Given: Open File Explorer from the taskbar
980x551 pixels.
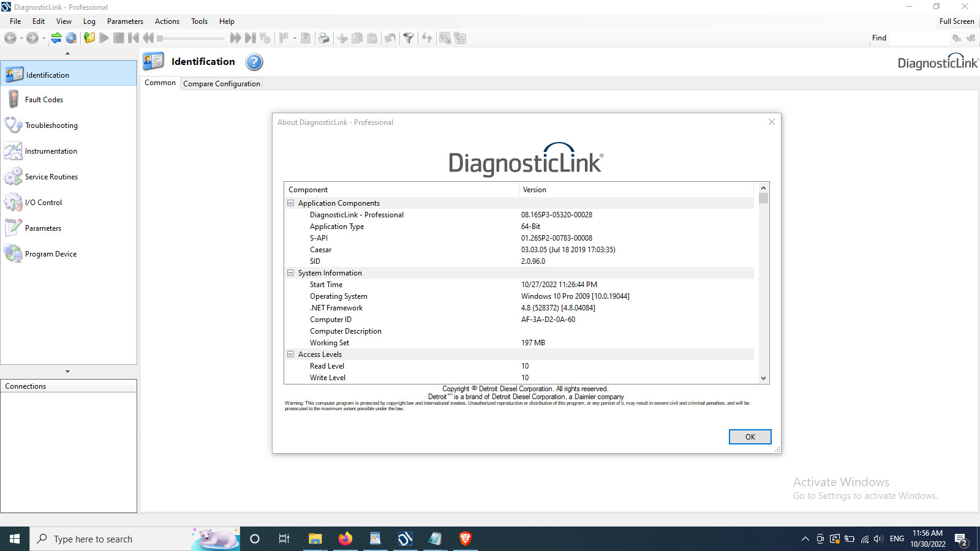Looking at the screenshot, I should click(x=315, y=539).
